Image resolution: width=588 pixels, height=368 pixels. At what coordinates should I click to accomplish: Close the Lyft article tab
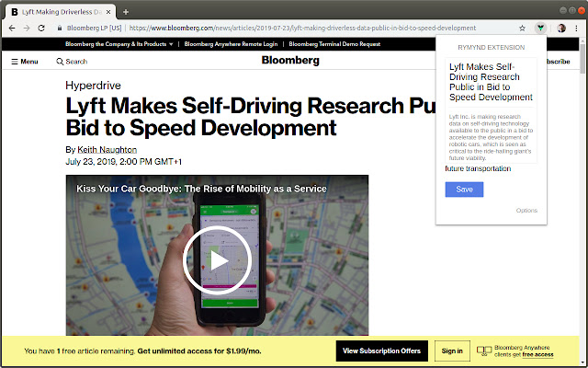[x=110, y=11]
